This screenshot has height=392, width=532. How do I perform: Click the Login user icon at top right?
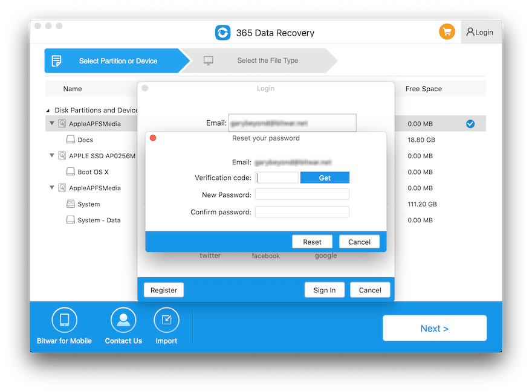tap(470, 32)
